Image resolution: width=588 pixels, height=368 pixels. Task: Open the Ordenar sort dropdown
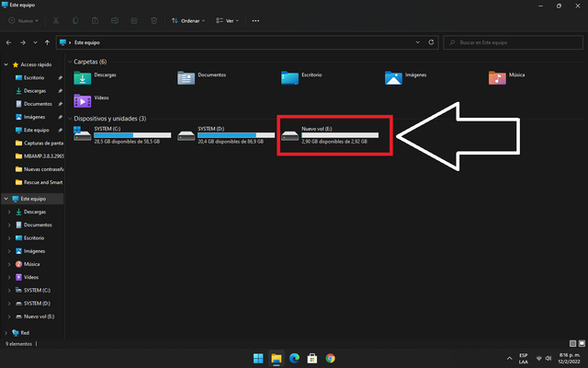pos(188,20)
